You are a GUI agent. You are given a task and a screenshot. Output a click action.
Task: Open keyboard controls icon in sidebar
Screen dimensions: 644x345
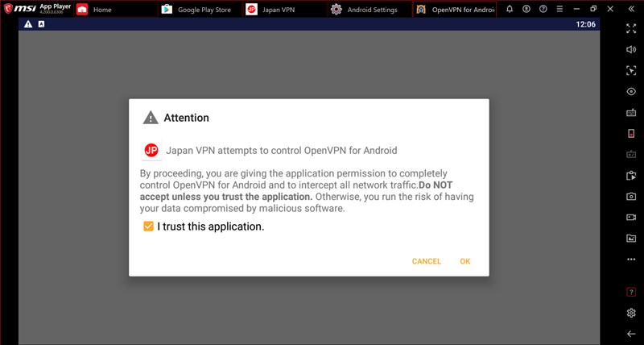pos(631,113)
